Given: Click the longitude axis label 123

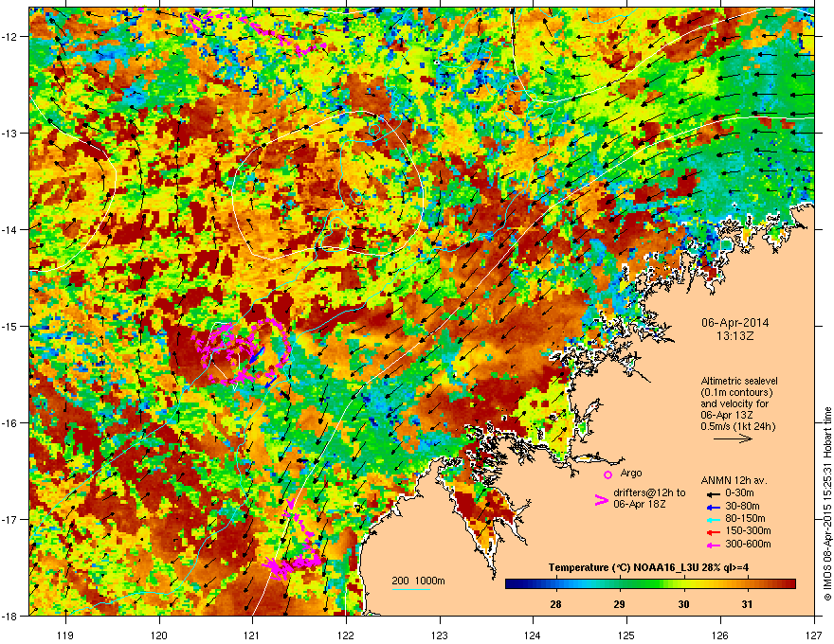Looking at the screenshot, I should point(440,635).
